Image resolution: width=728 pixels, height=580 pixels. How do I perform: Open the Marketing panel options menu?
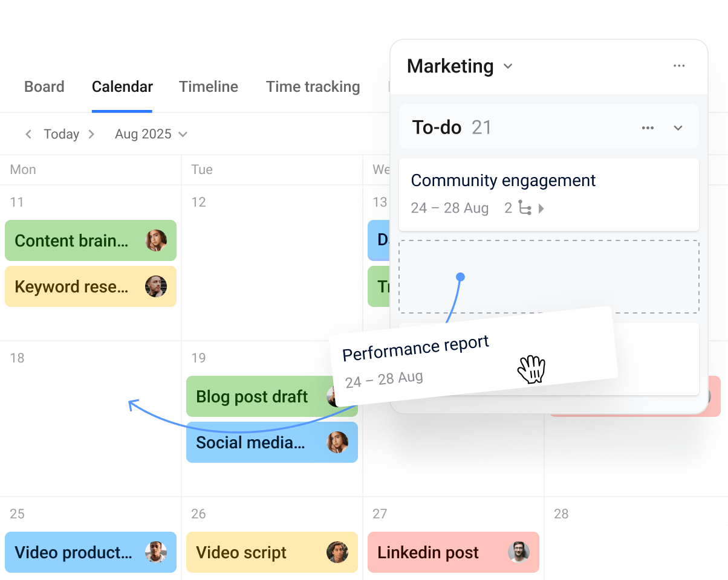pos(679,66)
